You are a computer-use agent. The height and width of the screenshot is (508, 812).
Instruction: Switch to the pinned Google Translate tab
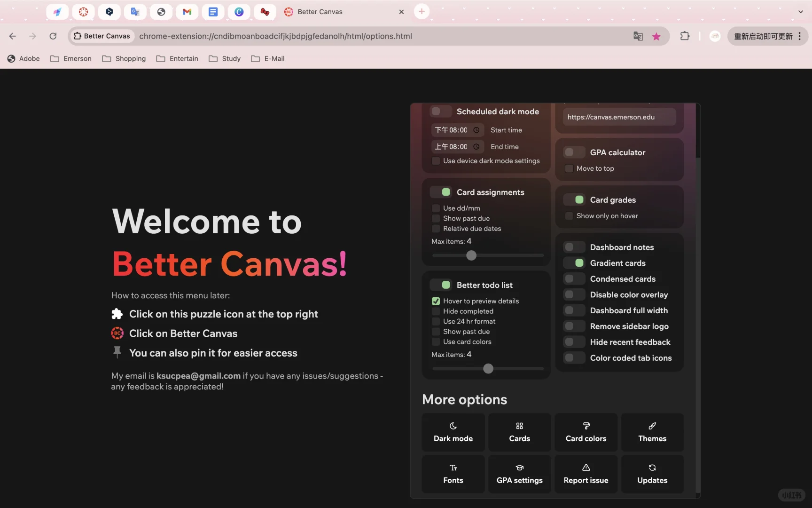click(x=135, y=12)
